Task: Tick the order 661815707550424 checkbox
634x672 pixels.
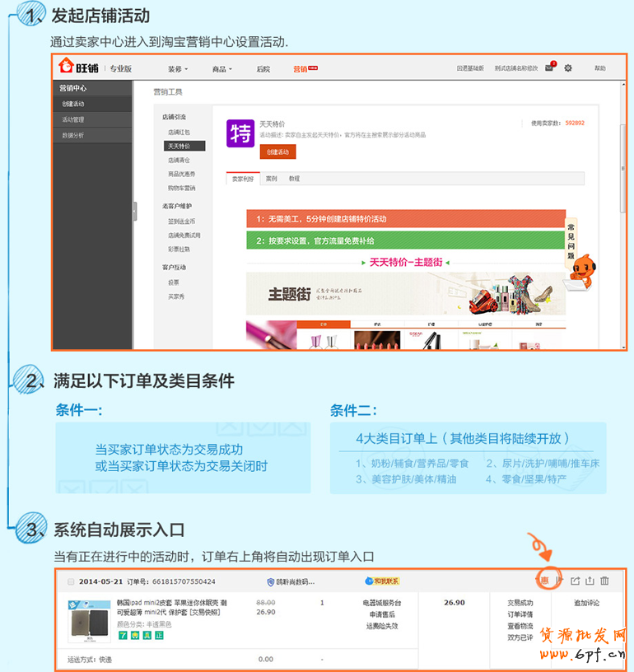Action: click(71, 581)
